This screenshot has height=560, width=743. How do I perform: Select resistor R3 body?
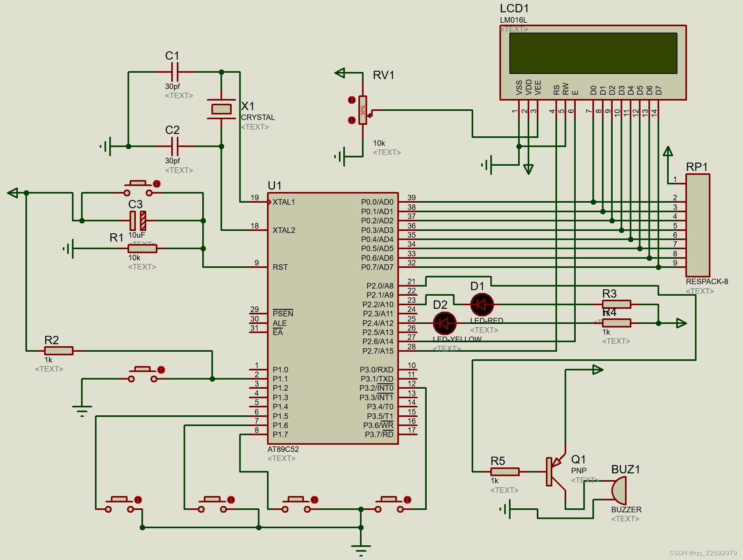tap(616, 304)
